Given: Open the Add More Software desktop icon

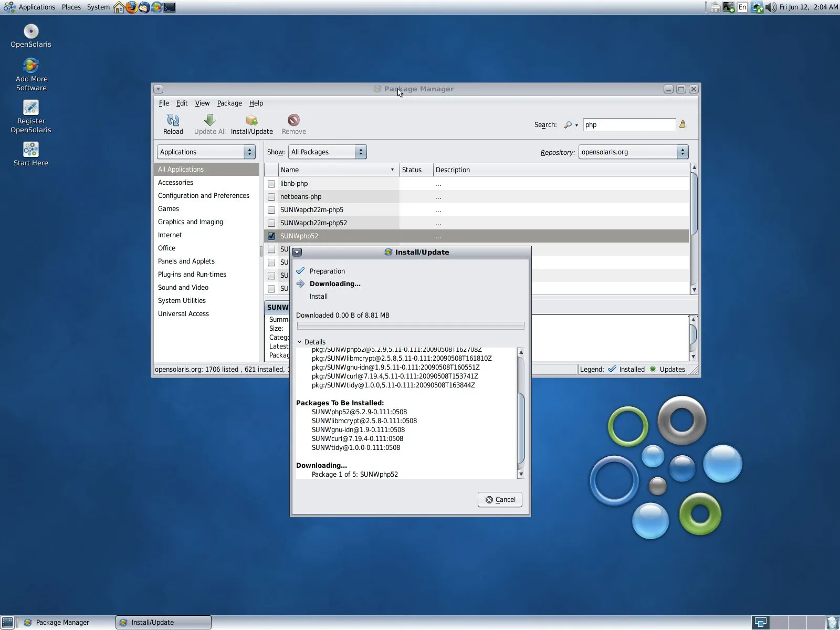Looking at the screenshot, I should tap(31, 66).
